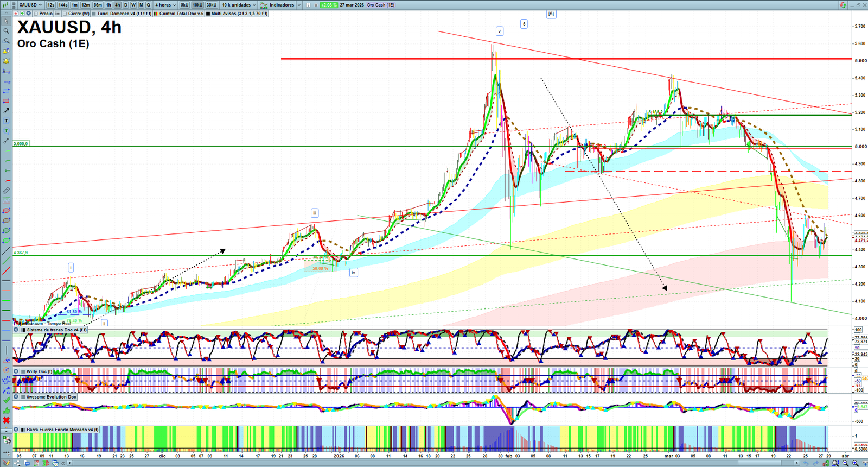
Task: Select the 10kU units button
Action: coord(197,5)
